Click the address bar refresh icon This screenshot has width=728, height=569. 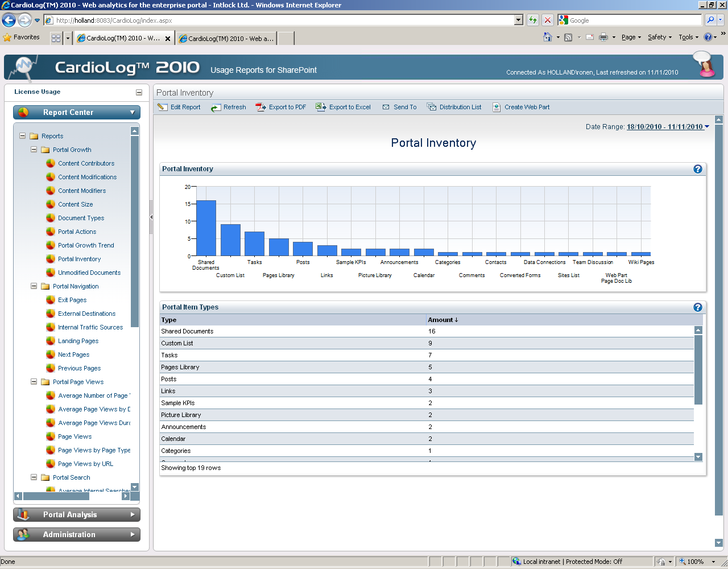[x=533, y=20]
